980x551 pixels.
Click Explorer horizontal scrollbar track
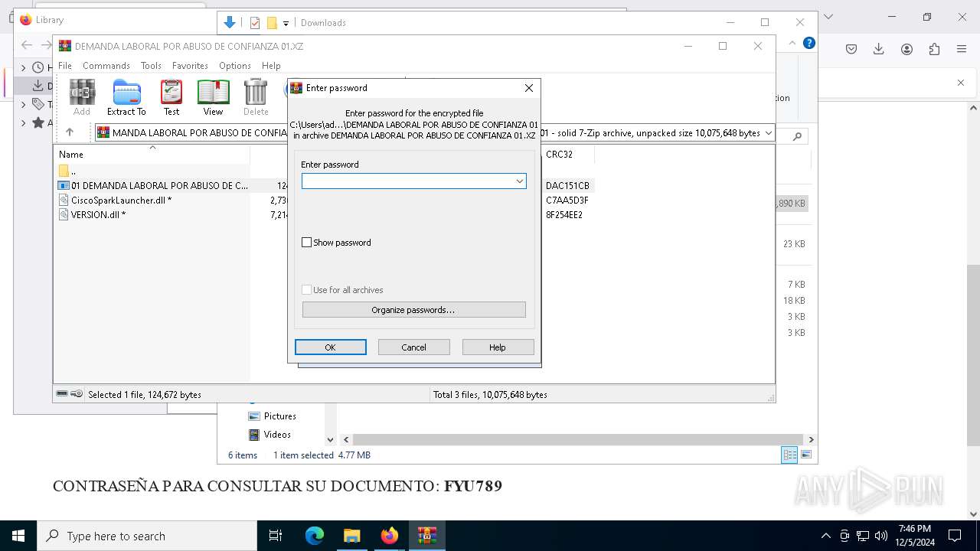tap(578, 439)
